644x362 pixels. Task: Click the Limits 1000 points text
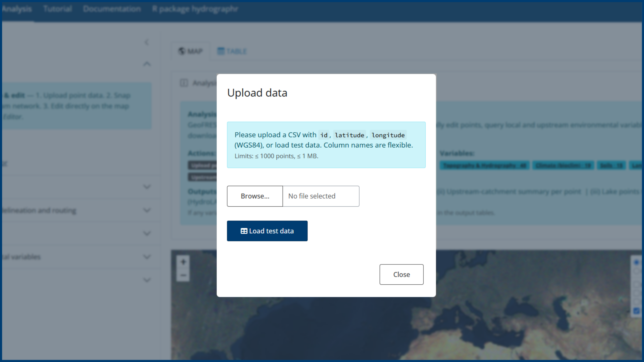point(276,156)
